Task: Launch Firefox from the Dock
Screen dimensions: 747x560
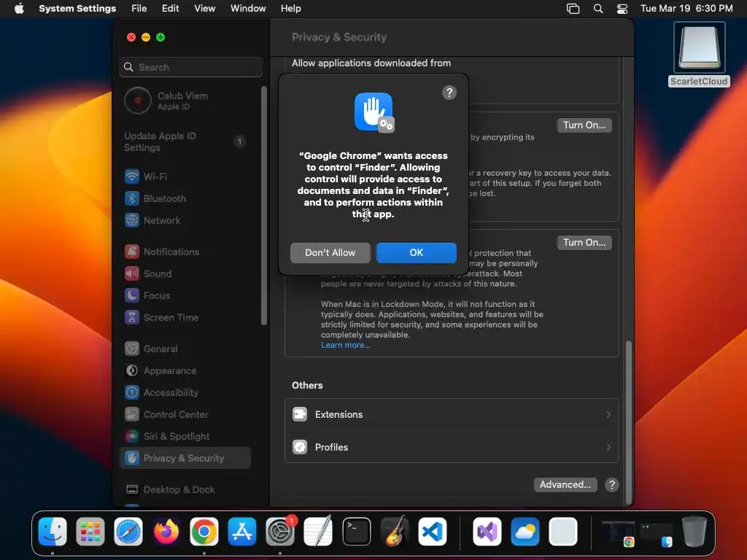Action: point(166,531)
